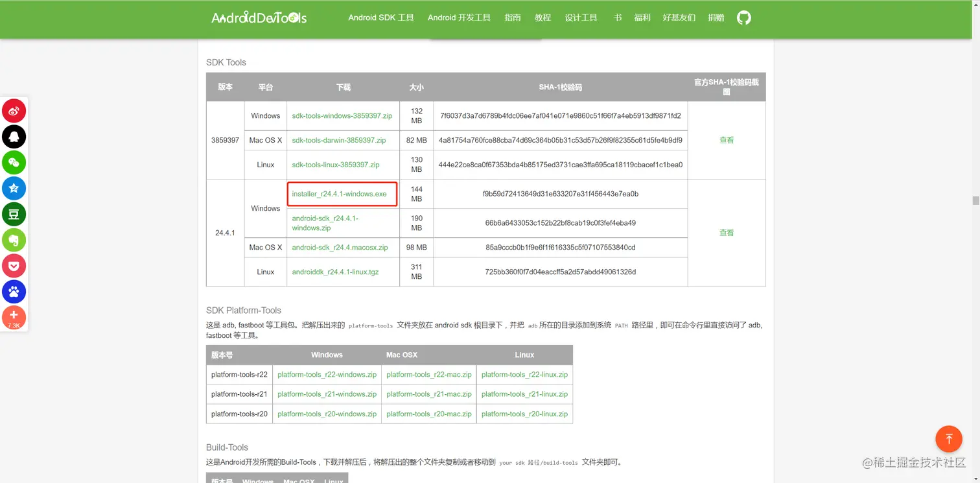Download platform-tools_r22-linux.zip
This screenshot has width=980, height=483.
tap(524, 375)
